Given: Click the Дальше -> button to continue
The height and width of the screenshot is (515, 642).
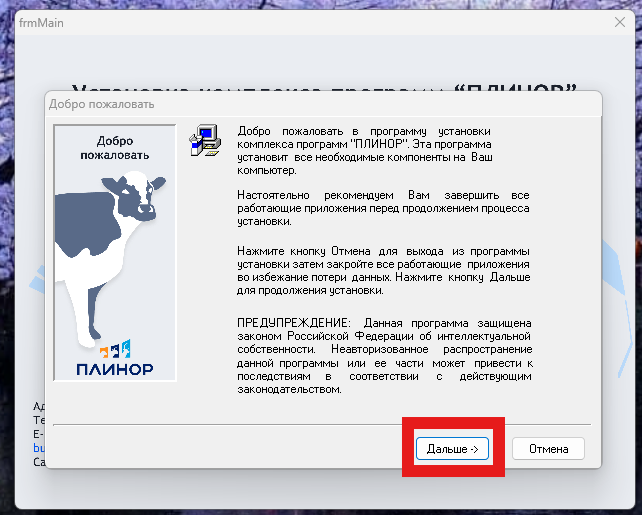Looking at the screenshot, I should tap(452, 449).
